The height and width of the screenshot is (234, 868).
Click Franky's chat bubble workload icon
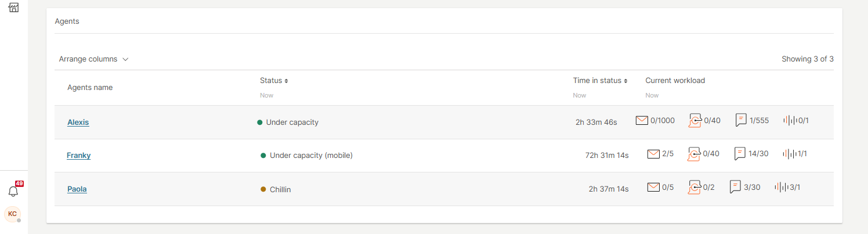[x=740, y=154]
